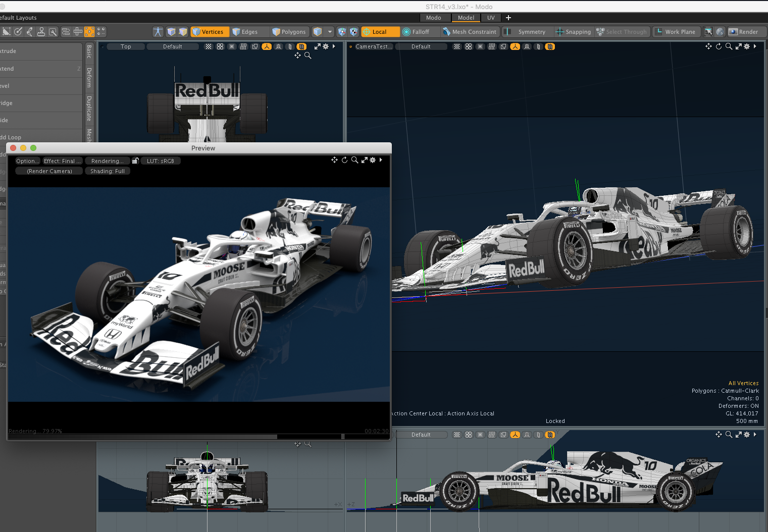This screenshot has width=768, height=532.
Task: Open Options in Preview window
Action: [x=27, y=161]
